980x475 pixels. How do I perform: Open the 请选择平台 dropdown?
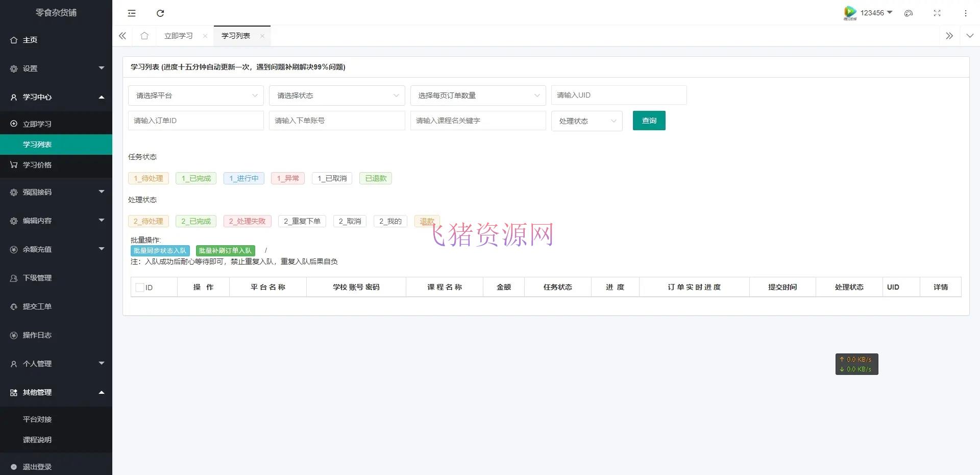(x=195, y=95)
